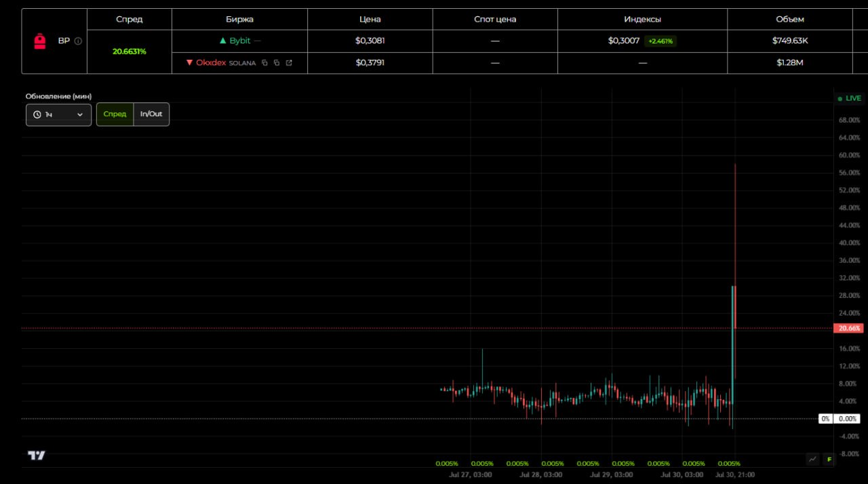The width and height of the screenshot is (868, 484).
Task: Open the info icon next to BP
Action: pos(78,41)
